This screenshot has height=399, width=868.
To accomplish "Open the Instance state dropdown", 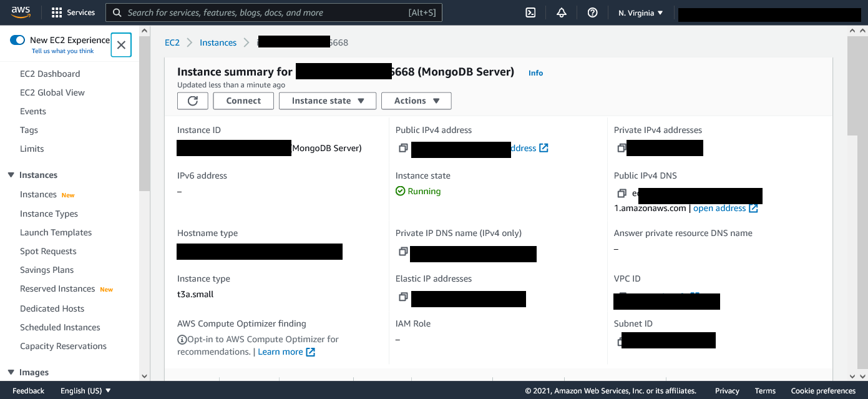I will pyautogui.click(x=328, y=101).
